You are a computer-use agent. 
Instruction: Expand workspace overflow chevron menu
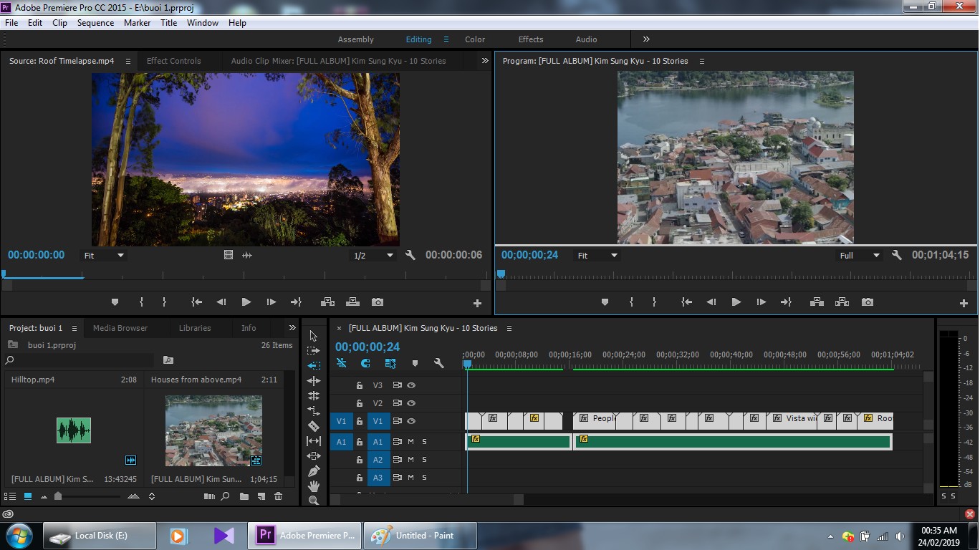coord(646,39)
